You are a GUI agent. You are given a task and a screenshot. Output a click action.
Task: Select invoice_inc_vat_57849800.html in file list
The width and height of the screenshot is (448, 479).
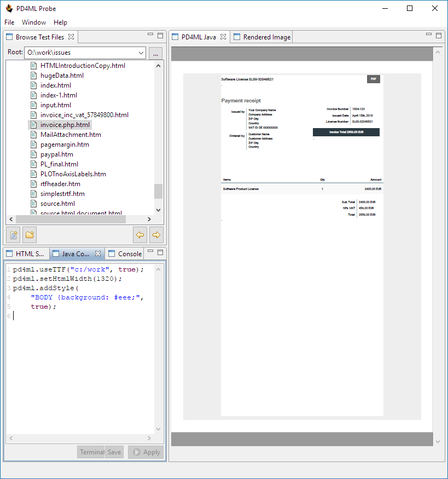pos(84,115)
